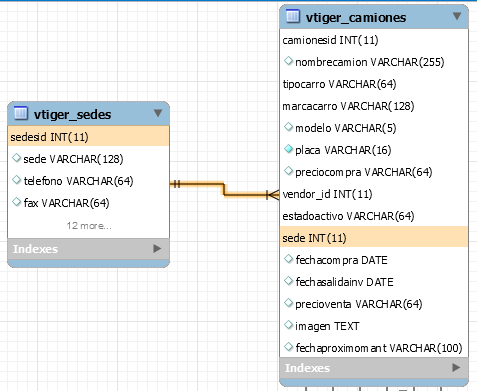Click the diamond icon beside fechasalidainv
The height and width of the screenshot is (391, 477).
tap(288, 281)
